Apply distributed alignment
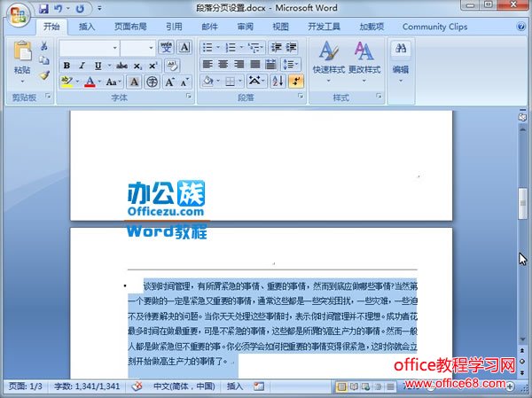 270,64
